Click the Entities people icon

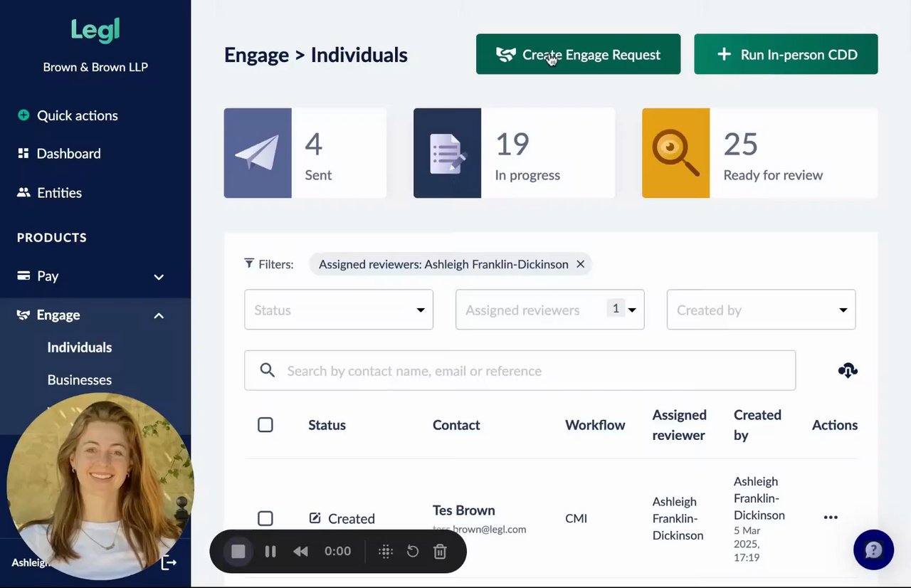pyautogui.click(x=23, y=193)
